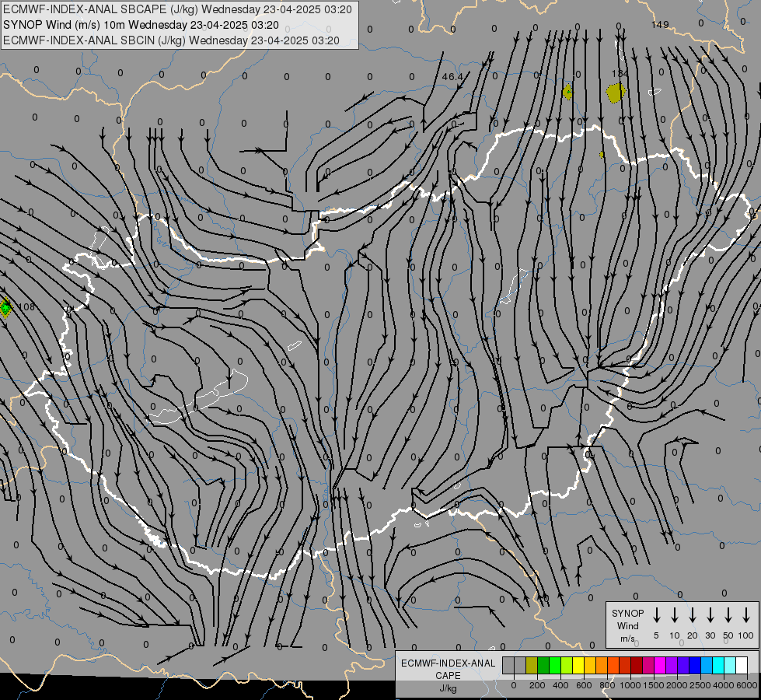761x700 pixels.
Task: Click the SYNOP Wind m/s legend label
Action: (627, 625)
